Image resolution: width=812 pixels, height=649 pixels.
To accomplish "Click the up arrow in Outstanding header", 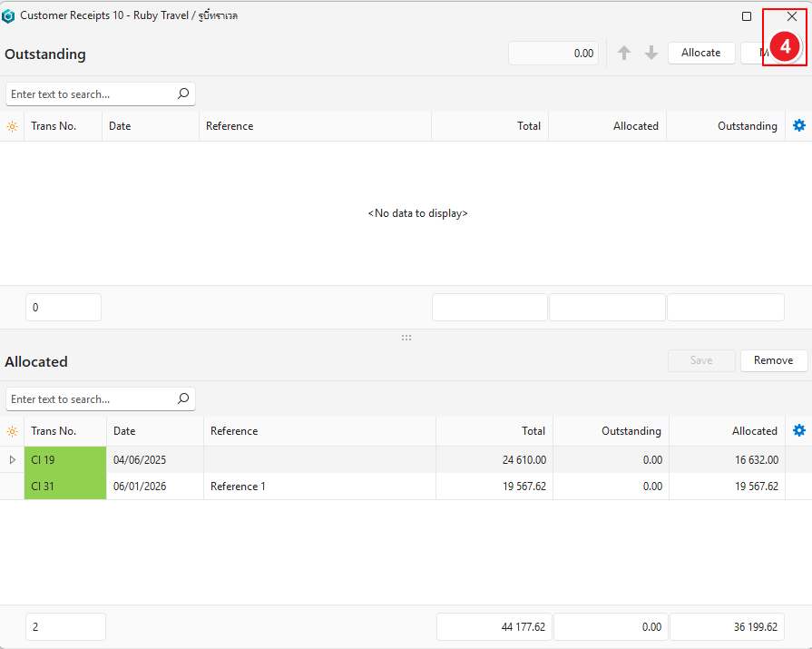I will [624, 54].
